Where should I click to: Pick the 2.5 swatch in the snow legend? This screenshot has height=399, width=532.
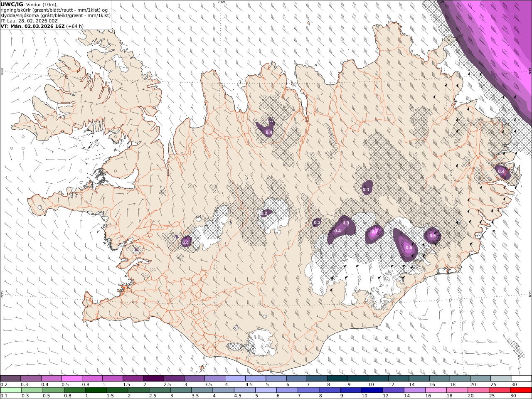click(174, 379)
